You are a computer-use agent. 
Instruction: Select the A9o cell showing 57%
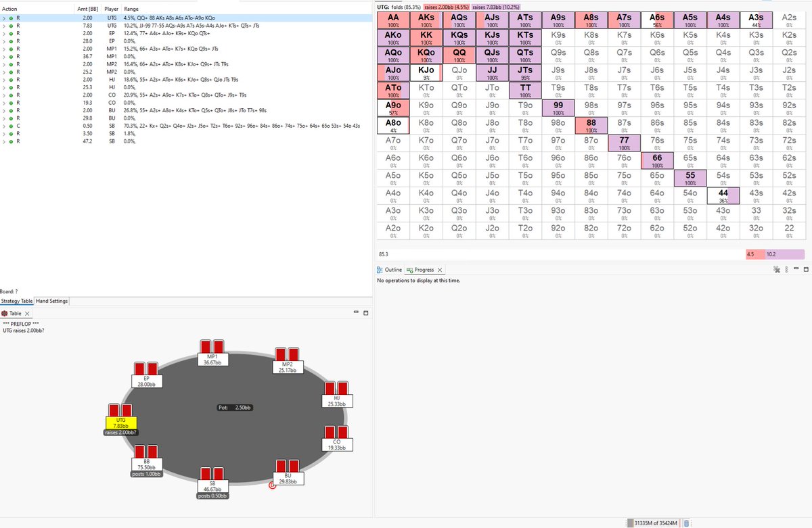[393, 107]
